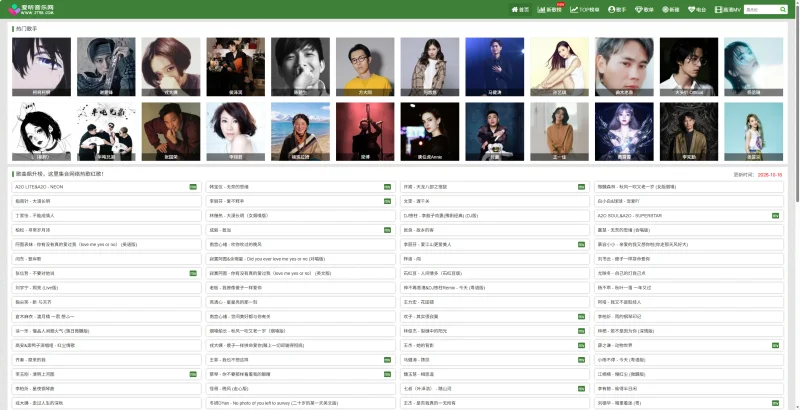
Task: Click MV badge on 韩宝仪 - 无奈的思绪 row
Action: [x=388, y=187]
